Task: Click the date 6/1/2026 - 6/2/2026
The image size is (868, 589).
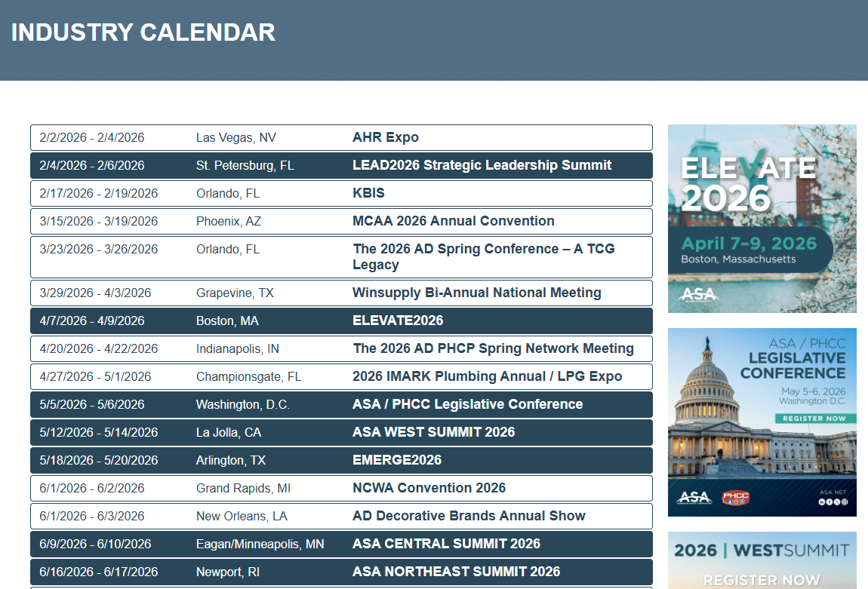Action: [x=92, y=488]
